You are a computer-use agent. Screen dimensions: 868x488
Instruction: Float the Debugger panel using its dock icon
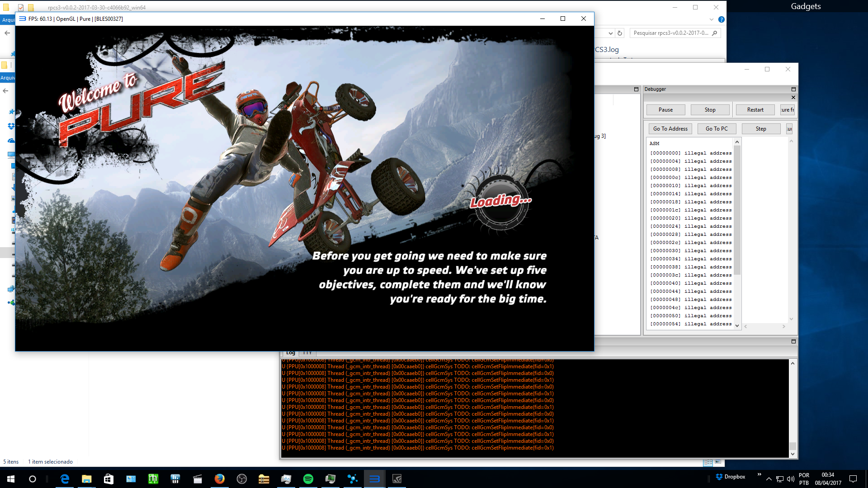click(x=793, y=89)
